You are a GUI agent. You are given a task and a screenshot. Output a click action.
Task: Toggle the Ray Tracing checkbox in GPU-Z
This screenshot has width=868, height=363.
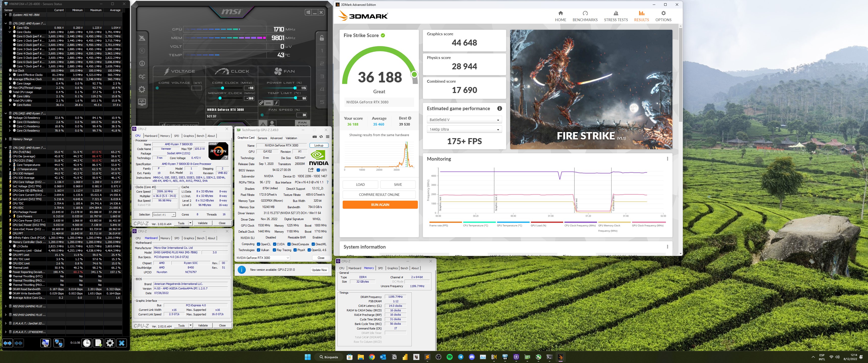275,250
